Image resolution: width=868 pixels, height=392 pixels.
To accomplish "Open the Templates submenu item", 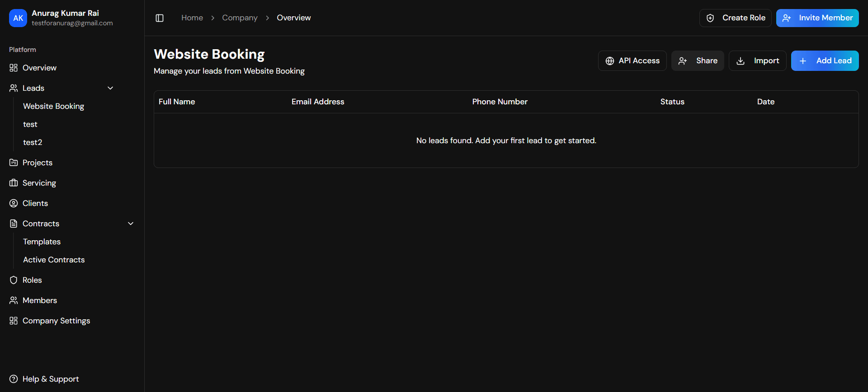I will click(x=42, y=242).
